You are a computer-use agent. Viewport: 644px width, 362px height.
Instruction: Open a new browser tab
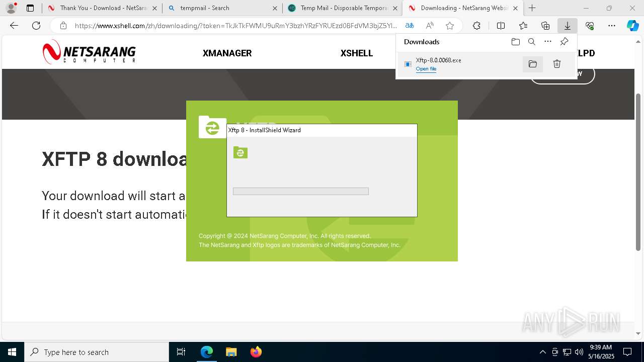(x=532, y=8)
